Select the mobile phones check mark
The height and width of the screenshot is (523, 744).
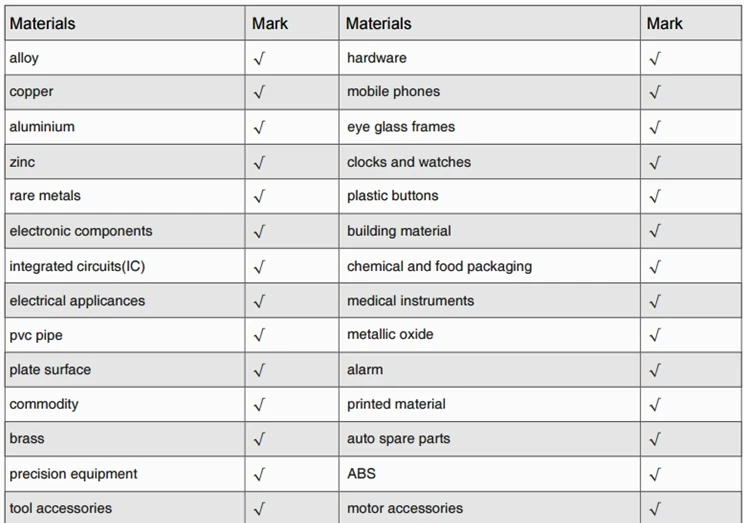655,93
